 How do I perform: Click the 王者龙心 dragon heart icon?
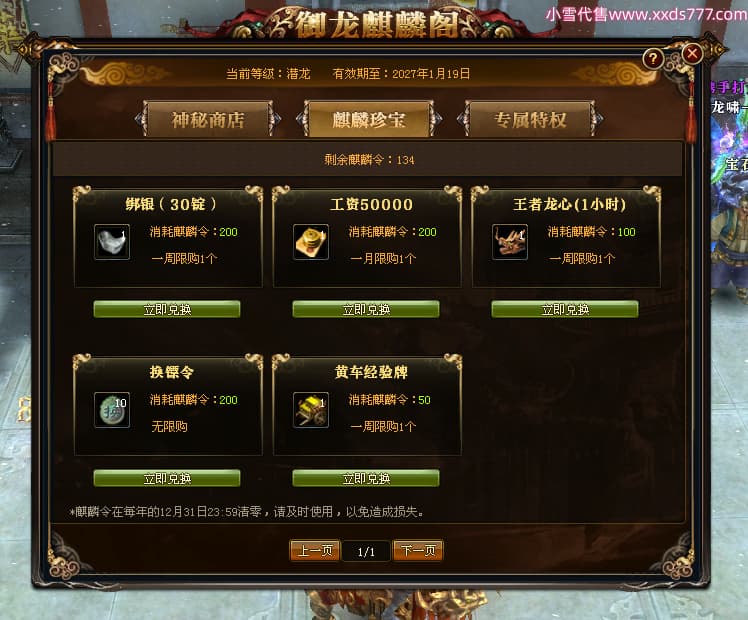pyautogui.click(x=510, y=242)
